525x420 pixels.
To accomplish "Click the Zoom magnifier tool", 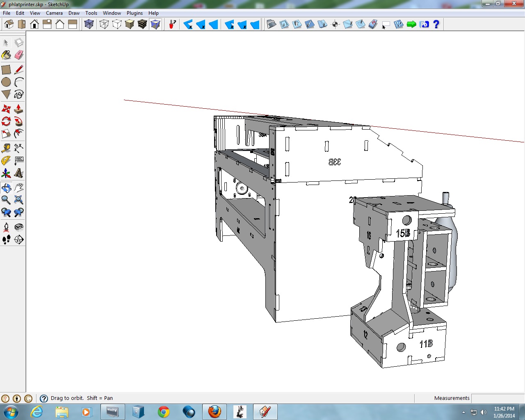I will pyautogui.click(x=6, y=200).
